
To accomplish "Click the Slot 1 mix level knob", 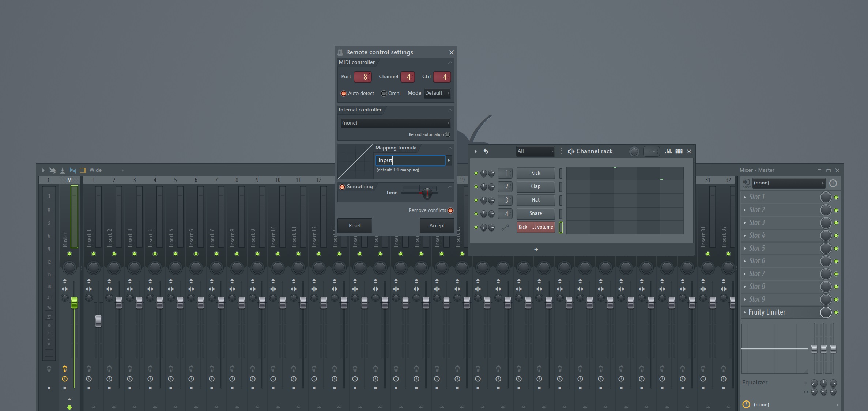I will (x=826, y=197).
